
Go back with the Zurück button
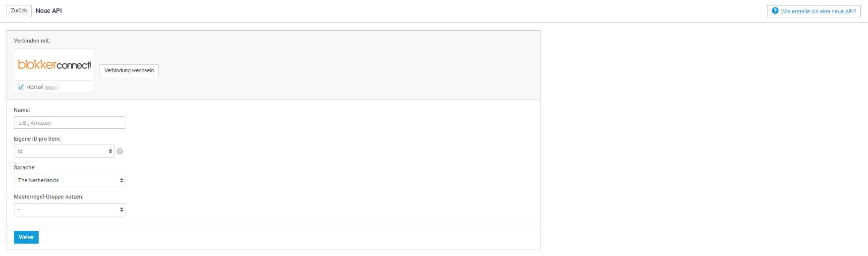point(19,11)
